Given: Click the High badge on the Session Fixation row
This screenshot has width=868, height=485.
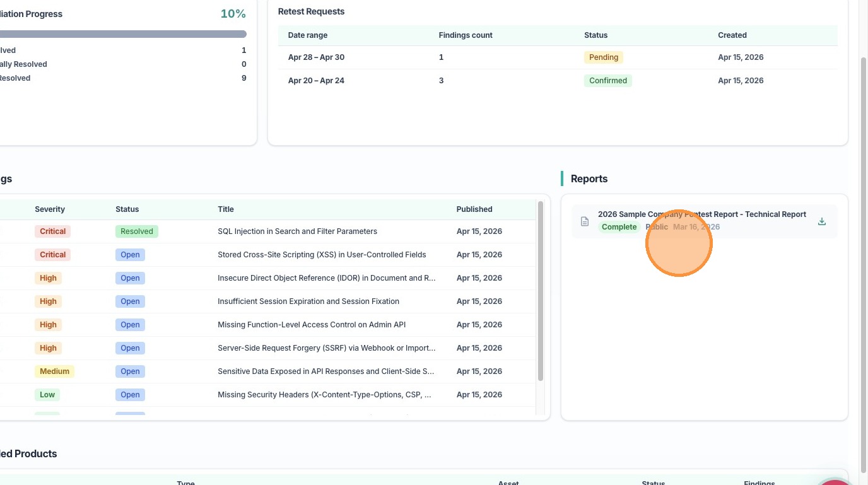Looking at the screenshot, I should pos(48,301).
